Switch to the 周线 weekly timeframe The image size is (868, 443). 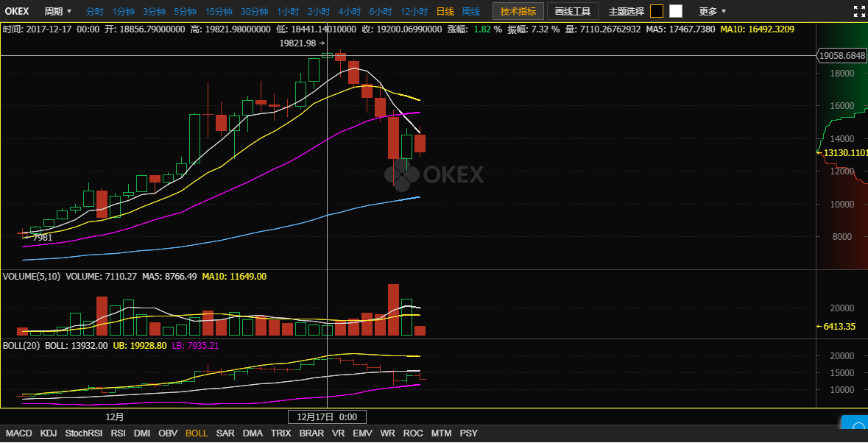(x=470, y=11)
